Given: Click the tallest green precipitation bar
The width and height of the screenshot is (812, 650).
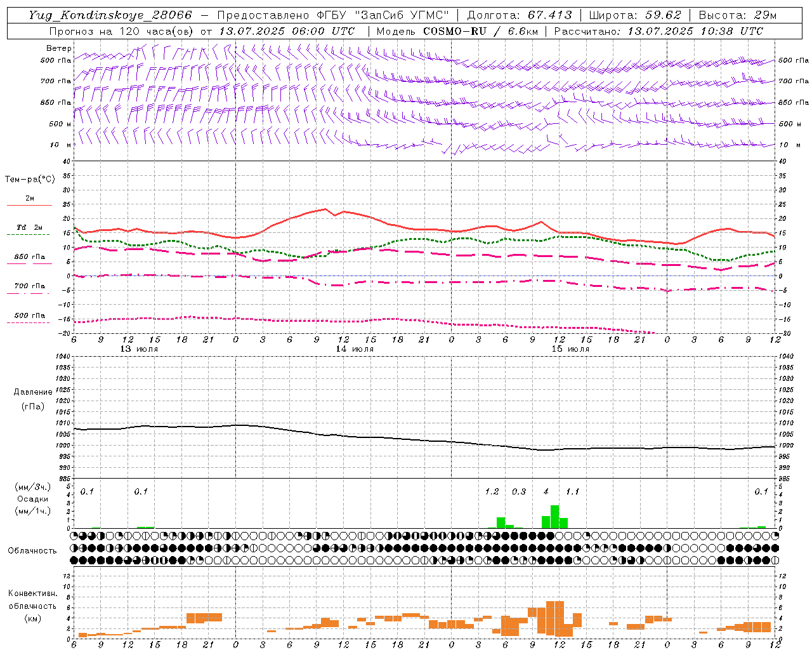Looking at the screenshot, I should [x=554, y=516].
